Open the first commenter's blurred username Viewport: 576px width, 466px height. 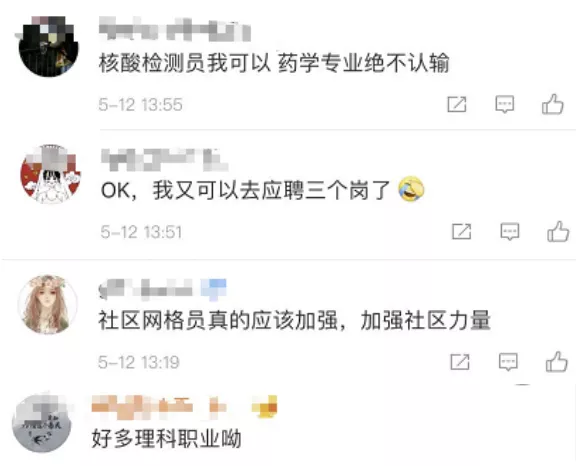[x=175, y=30]
